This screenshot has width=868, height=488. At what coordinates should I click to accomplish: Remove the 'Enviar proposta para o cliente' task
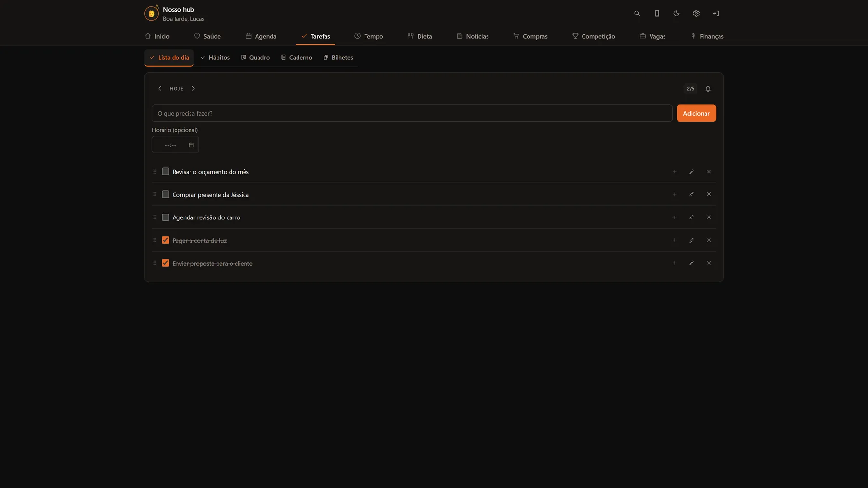click(x=709, y=263)
